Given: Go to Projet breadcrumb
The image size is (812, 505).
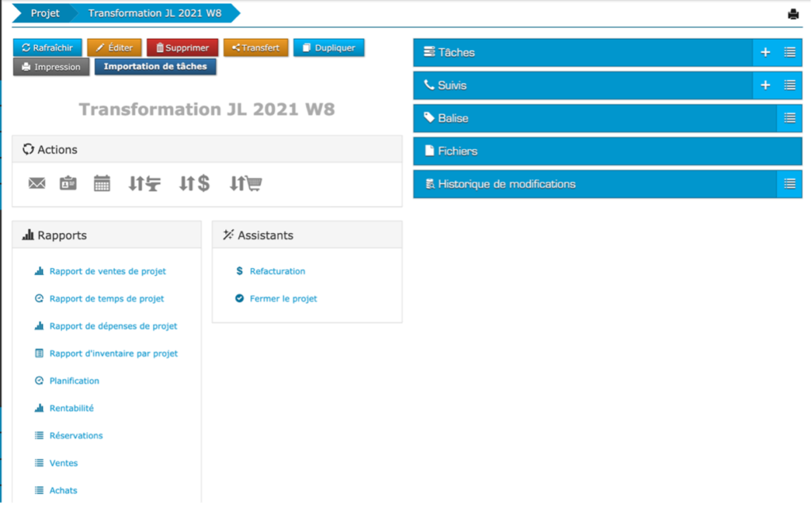Looking at the screenshot, I should tap(44, 13).
